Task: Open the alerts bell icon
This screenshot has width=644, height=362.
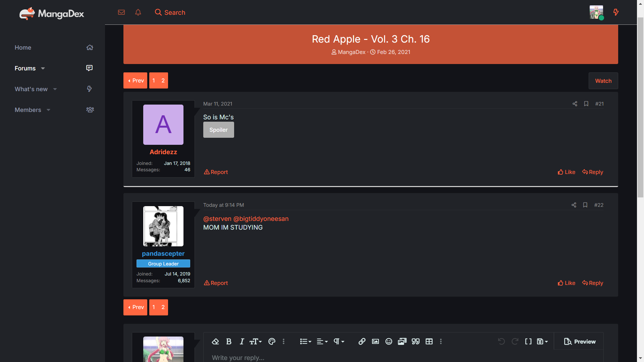Action: pyautogui.click(x=138, y=12)
